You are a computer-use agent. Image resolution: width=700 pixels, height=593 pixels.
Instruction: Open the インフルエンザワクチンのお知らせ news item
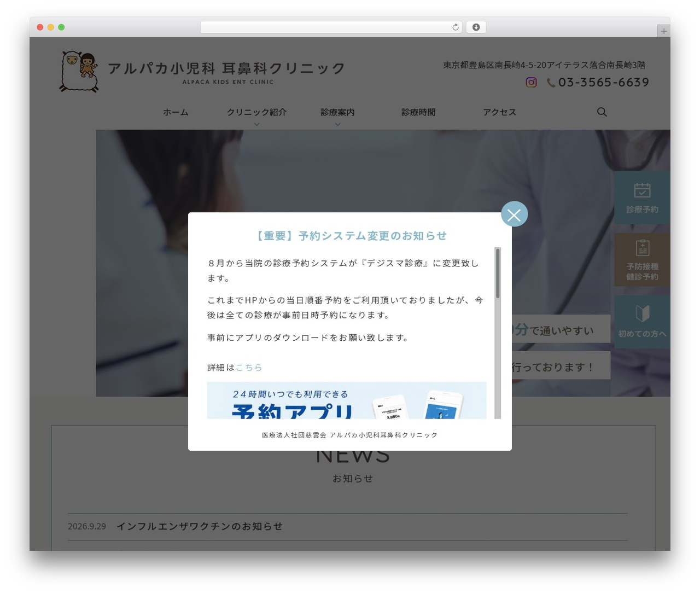coord(200,526)
